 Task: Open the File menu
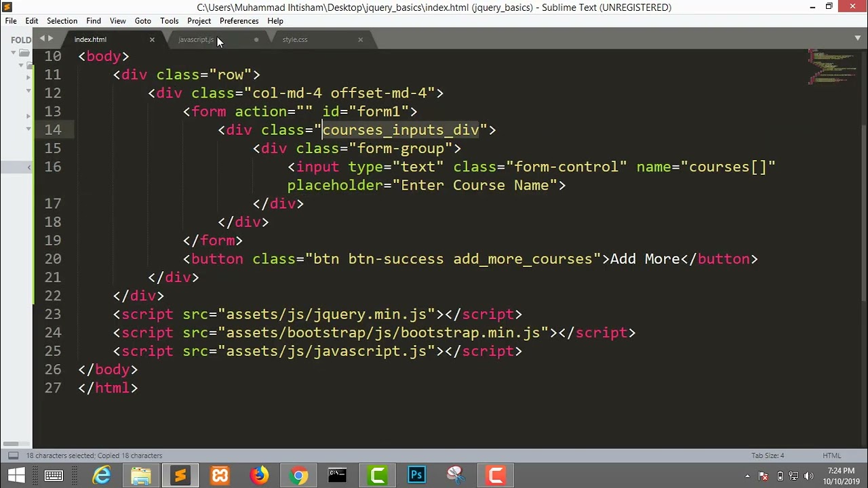[11, 21]
